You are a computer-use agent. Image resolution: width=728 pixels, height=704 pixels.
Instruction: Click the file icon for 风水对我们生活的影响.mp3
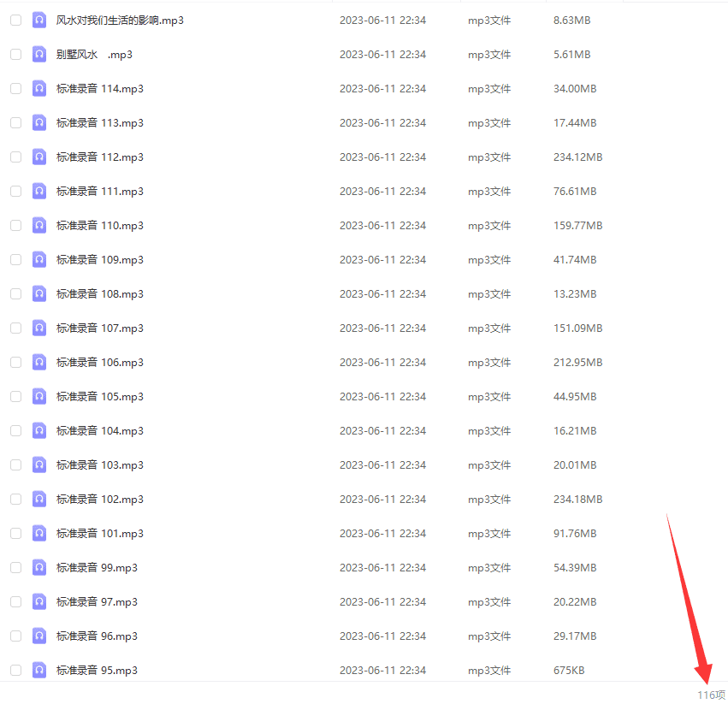click(39, 21)
